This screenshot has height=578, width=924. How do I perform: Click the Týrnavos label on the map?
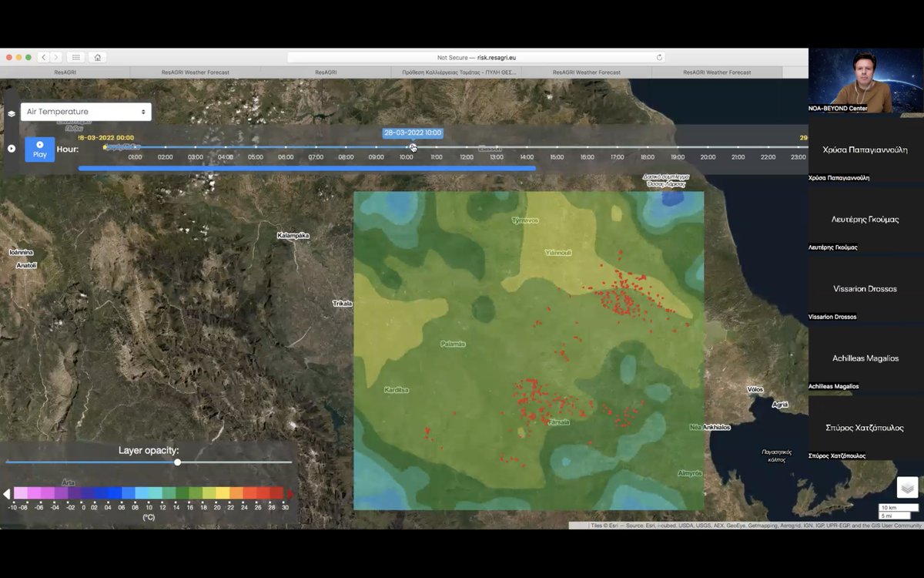pyautogui.click(x=525, y=220)
